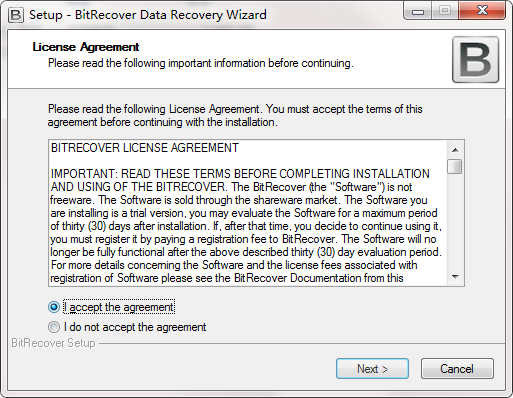Proceed with the Next > button
The height and width of the screenshot is (398, 513).
point(372,369)
